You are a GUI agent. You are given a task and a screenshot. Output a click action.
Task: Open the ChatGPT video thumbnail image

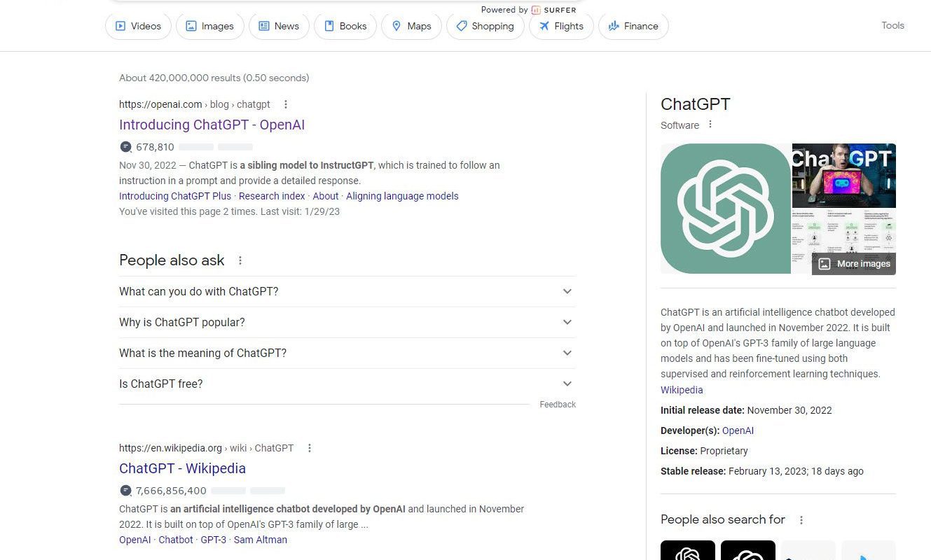coord(844,175)
